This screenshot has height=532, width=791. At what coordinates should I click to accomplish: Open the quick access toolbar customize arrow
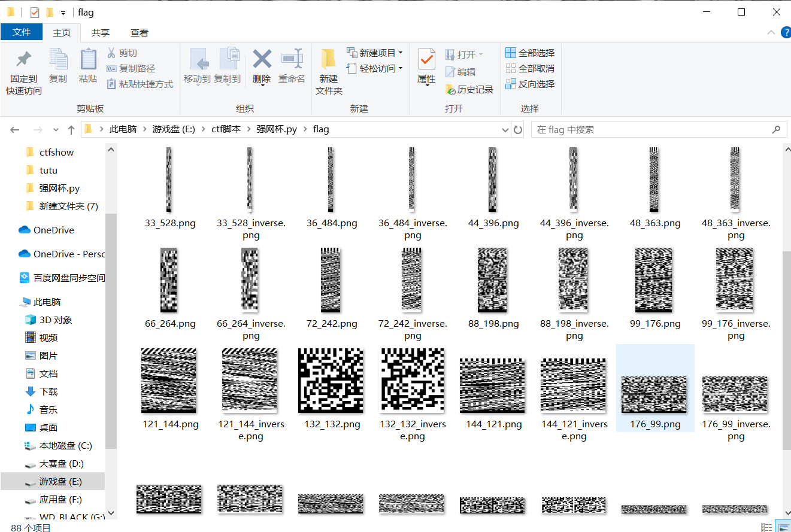coord(63,13)
